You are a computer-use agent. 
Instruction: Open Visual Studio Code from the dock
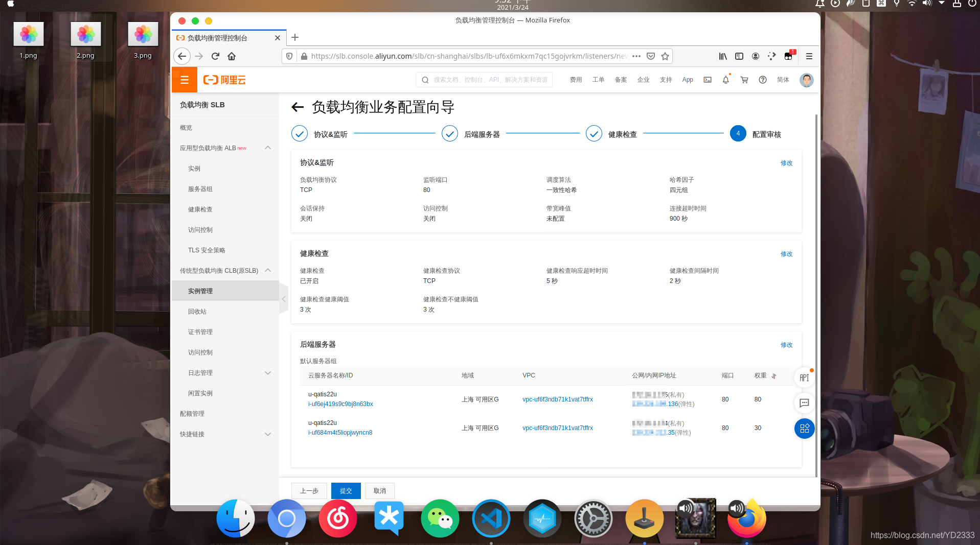[x=491, y=518]
